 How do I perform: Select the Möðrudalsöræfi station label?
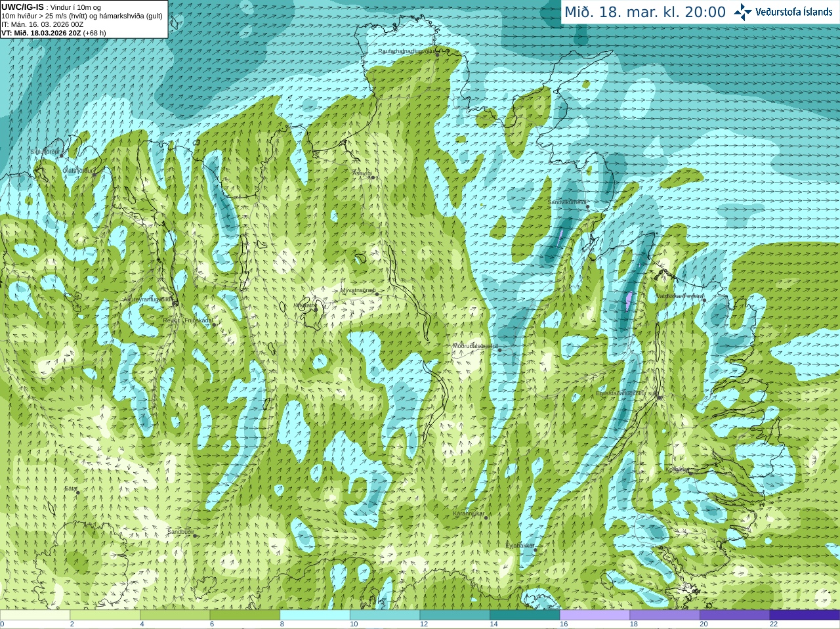tap(475, 346)
